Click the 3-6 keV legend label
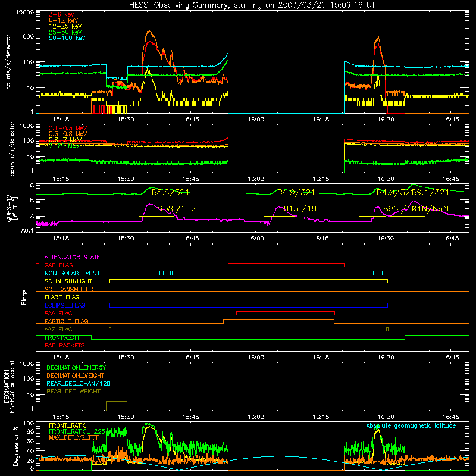This screenshot has height=476, width=476. pos(62,14)
